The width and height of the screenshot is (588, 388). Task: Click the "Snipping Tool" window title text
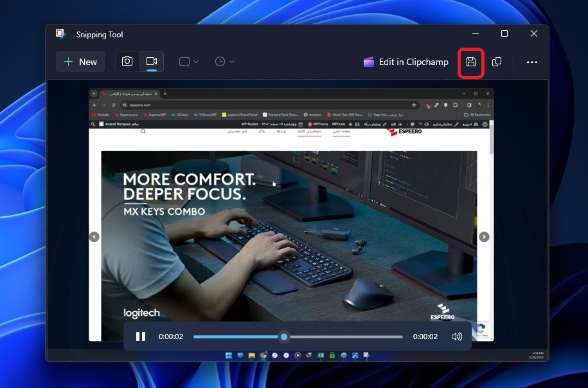(100, 35)
